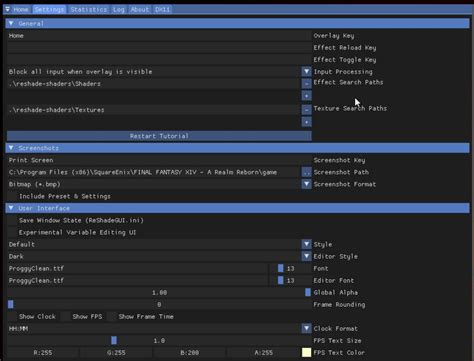Open the Screenshot Format dropdown
This screenshot has width=474, height=361.
[306, 184]
